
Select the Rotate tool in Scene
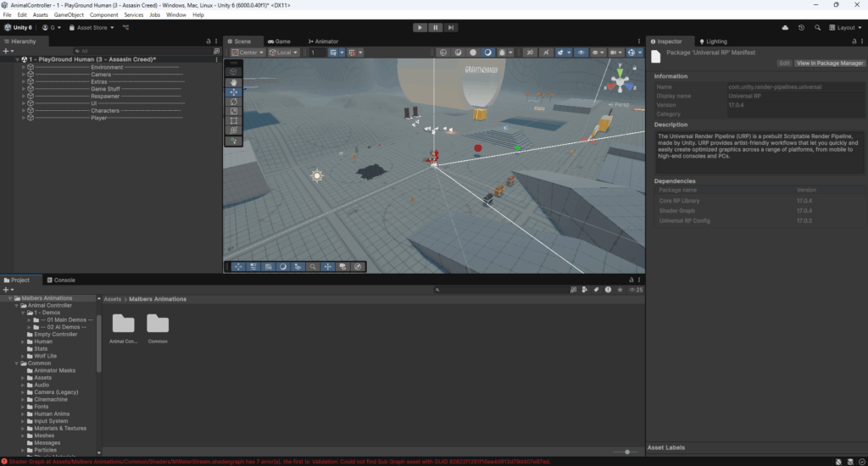pos(234,102)
